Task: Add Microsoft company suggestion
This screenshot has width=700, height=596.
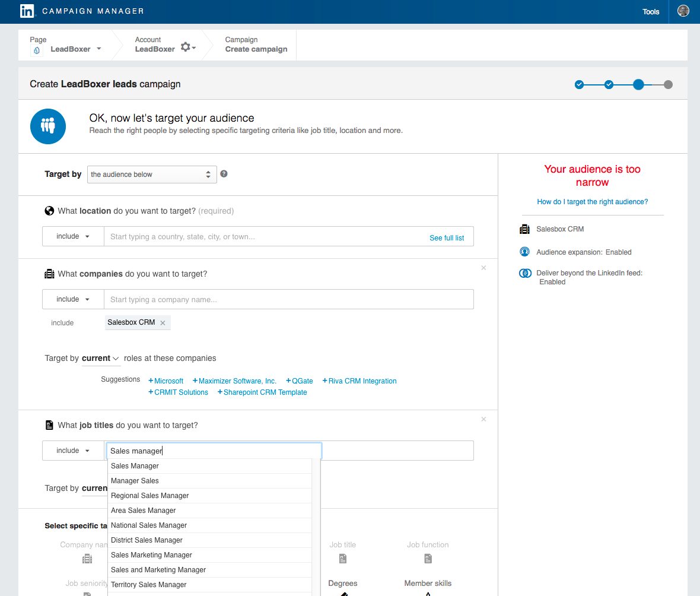Action: click(166, 381)
